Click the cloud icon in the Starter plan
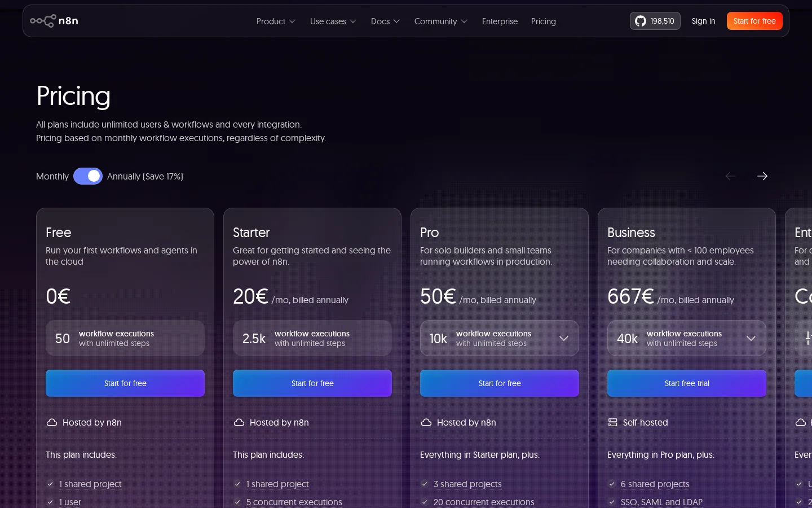This screenshot has width=812, height=508. coord(239,422)
